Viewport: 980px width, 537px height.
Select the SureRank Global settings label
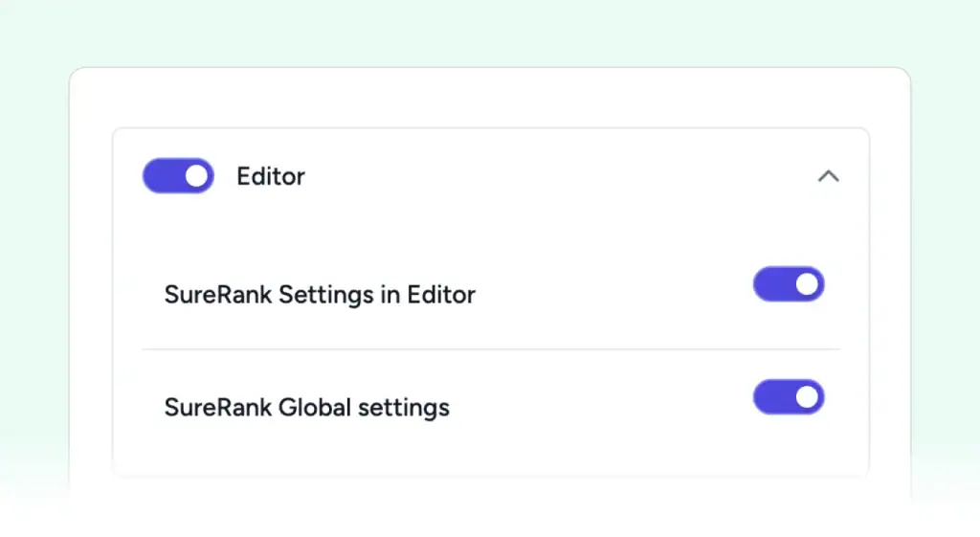click(x=307, y=408)
